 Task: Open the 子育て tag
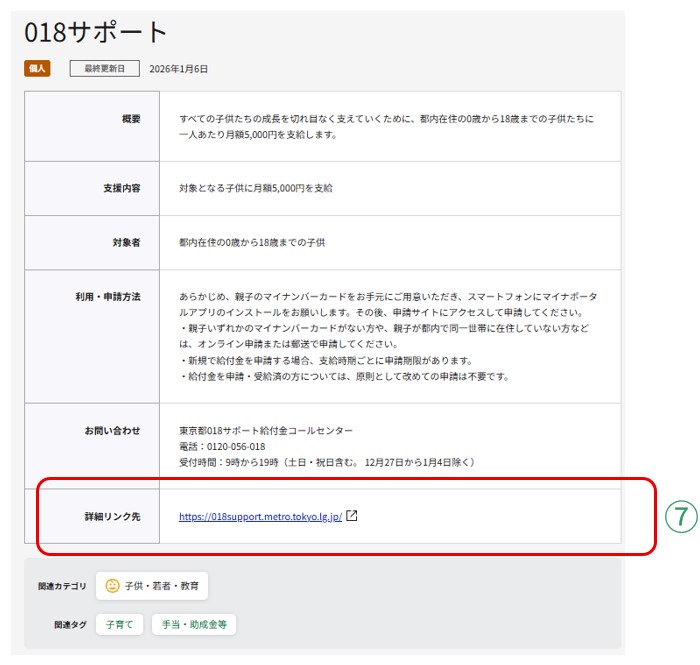(x=119, y=625)
